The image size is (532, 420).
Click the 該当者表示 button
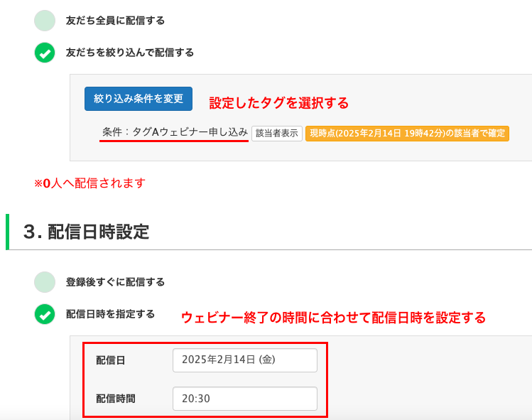point(277,134)
